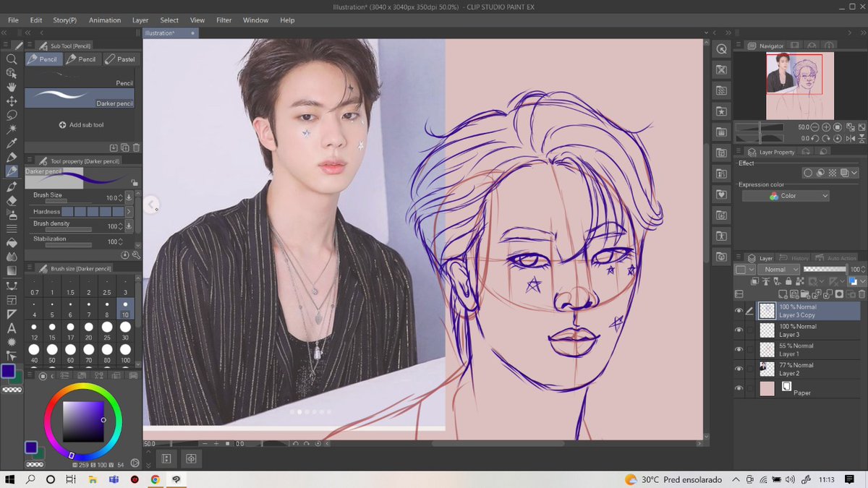Viewport: 868px width, 488px height.
Task: Select the Zoom magnifier tool
Action: 12,59
